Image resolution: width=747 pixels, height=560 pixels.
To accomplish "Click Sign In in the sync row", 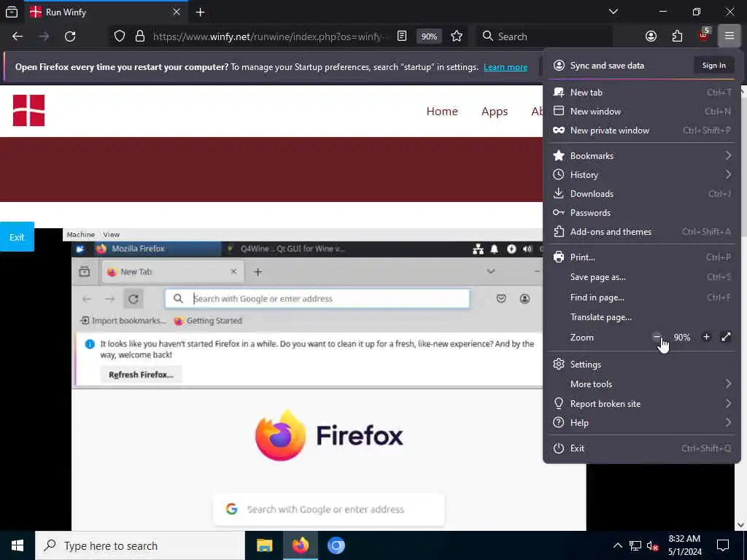I will tap(713, 65).
